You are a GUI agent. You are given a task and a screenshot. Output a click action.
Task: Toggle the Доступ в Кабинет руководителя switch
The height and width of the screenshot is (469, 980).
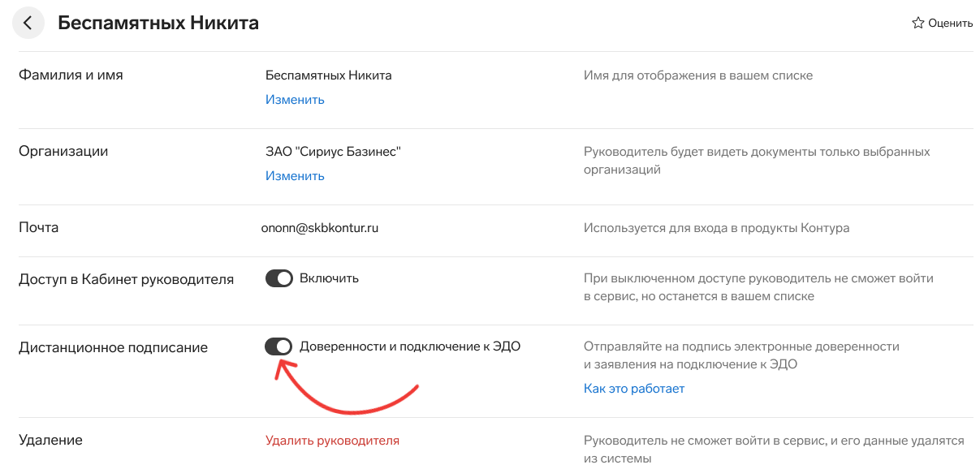[279, 278]
